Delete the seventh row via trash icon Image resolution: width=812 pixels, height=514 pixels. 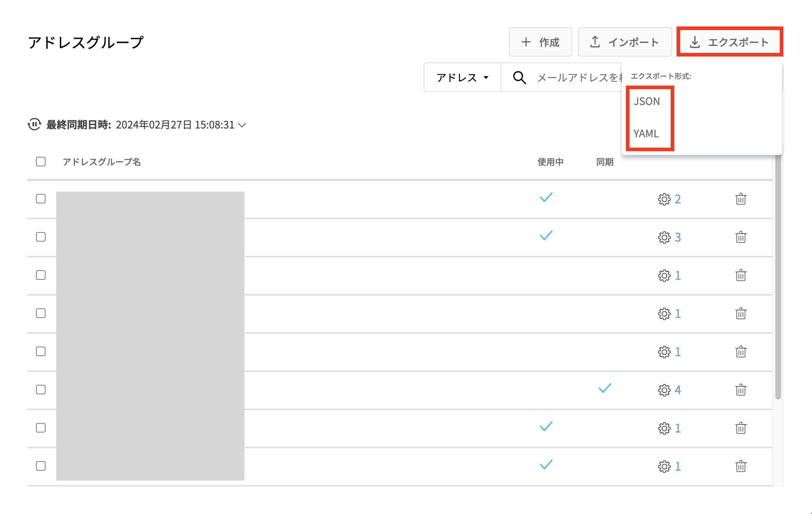(741, 428)
